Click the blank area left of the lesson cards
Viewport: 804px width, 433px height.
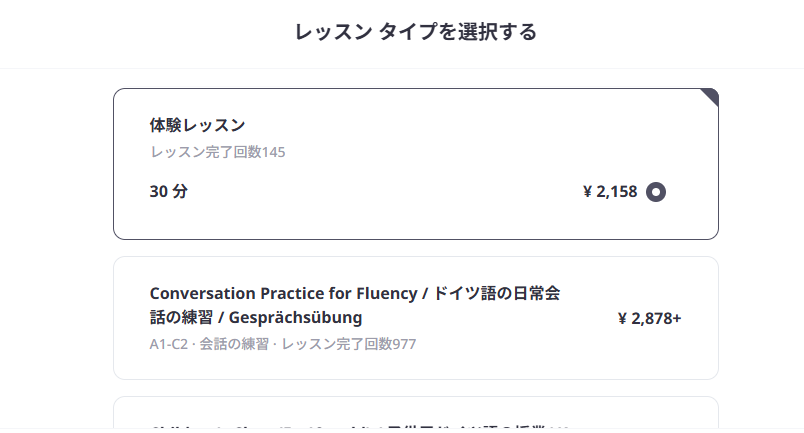tap(56, 246)
